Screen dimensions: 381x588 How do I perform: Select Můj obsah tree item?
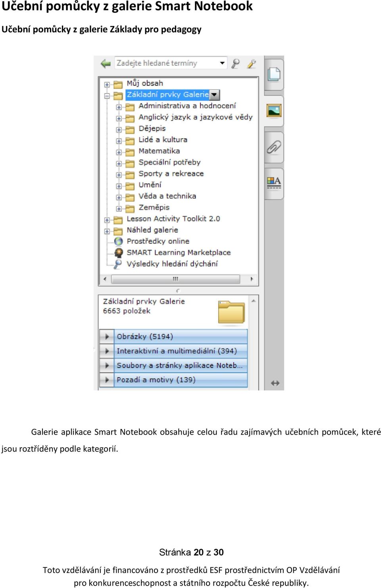145,83
